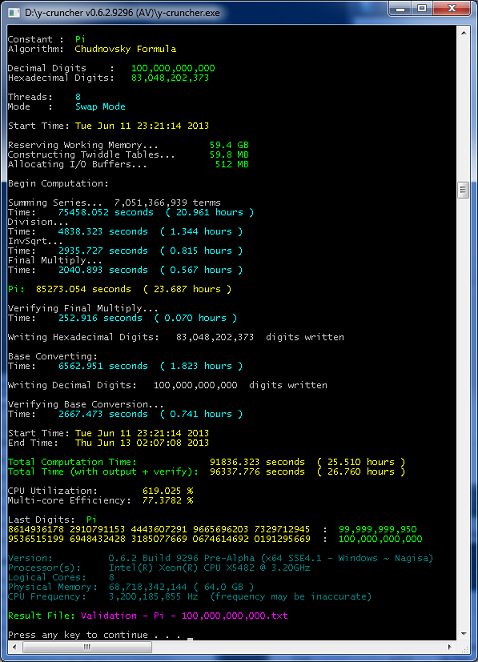This screenshot has height=662, width=478.
Task: Click the Press any key to continue prompt
Action: (95, 635)
